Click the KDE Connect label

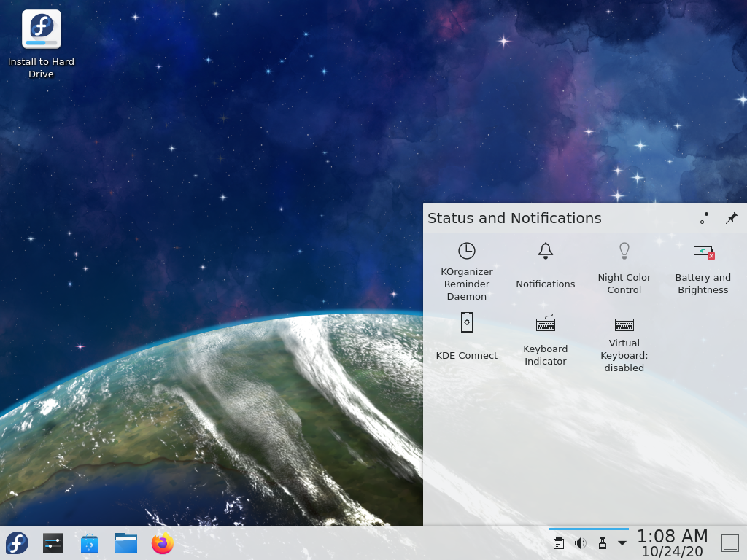(466, 356)
